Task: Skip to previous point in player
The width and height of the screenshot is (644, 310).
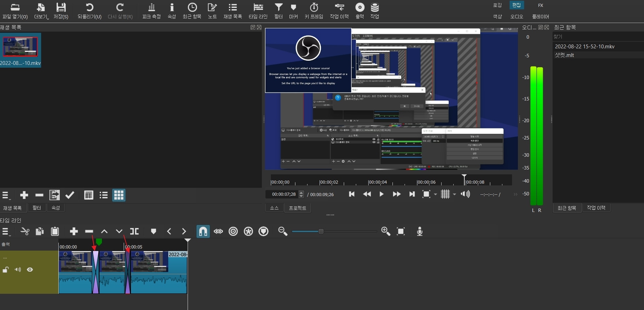Action: (x=352, y=194)
